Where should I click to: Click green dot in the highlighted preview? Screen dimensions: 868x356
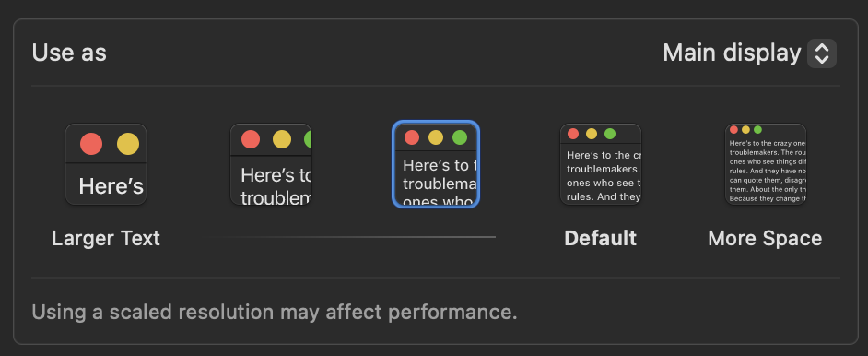coord(460,137)
